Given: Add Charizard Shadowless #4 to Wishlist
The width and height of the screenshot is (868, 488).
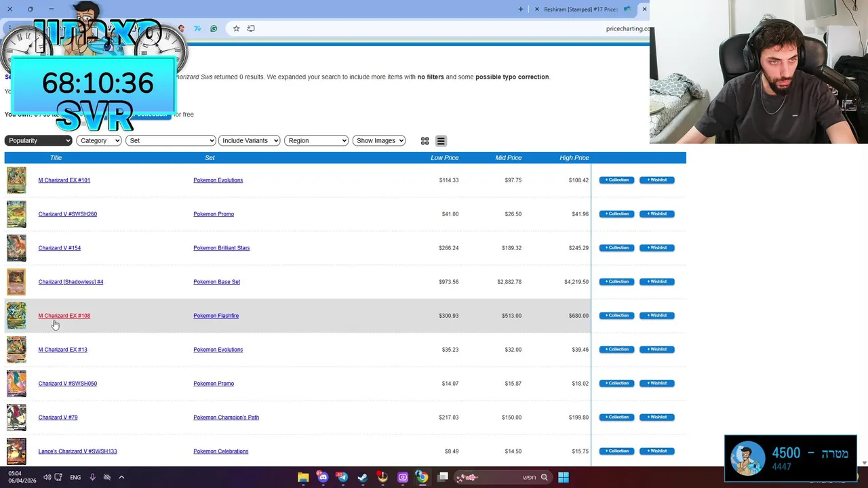Looking at the screenshot, I should [656, 282].
